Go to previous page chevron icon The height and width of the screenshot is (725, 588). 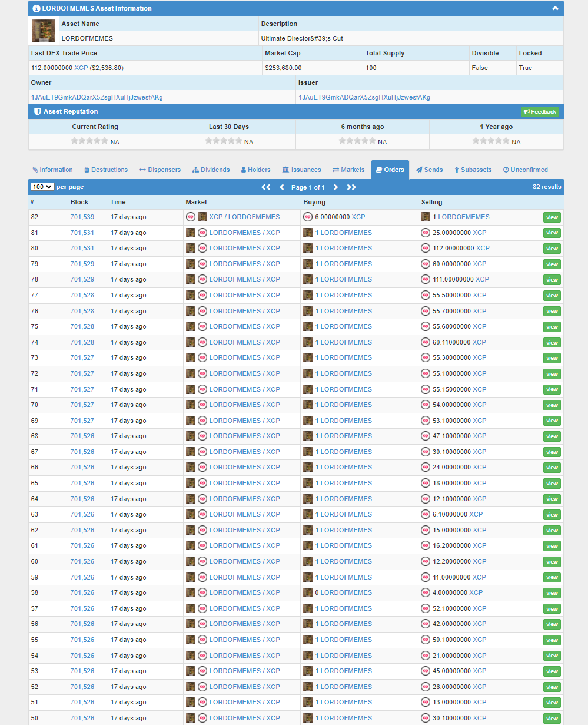coord(282,187)
